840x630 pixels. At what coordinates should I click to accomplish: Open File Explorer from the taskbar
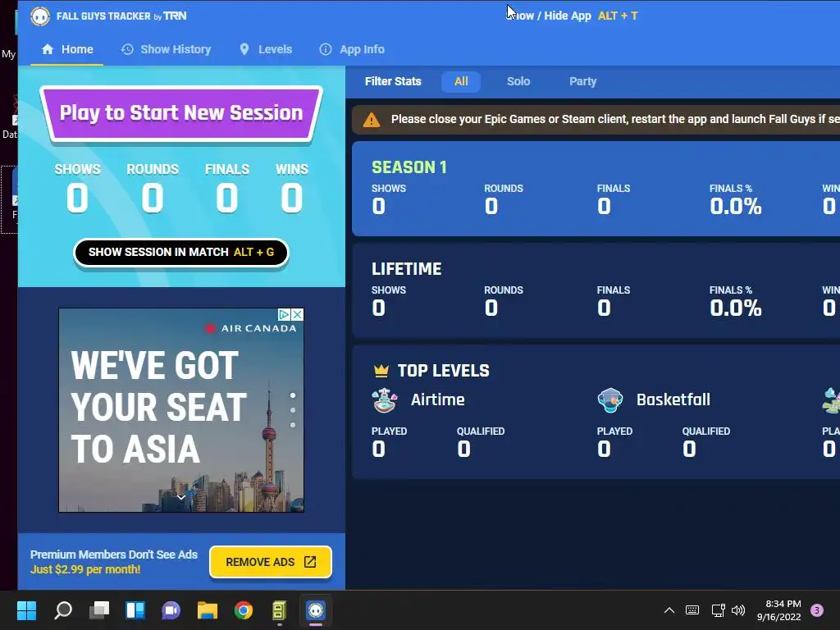pos(208,610)
